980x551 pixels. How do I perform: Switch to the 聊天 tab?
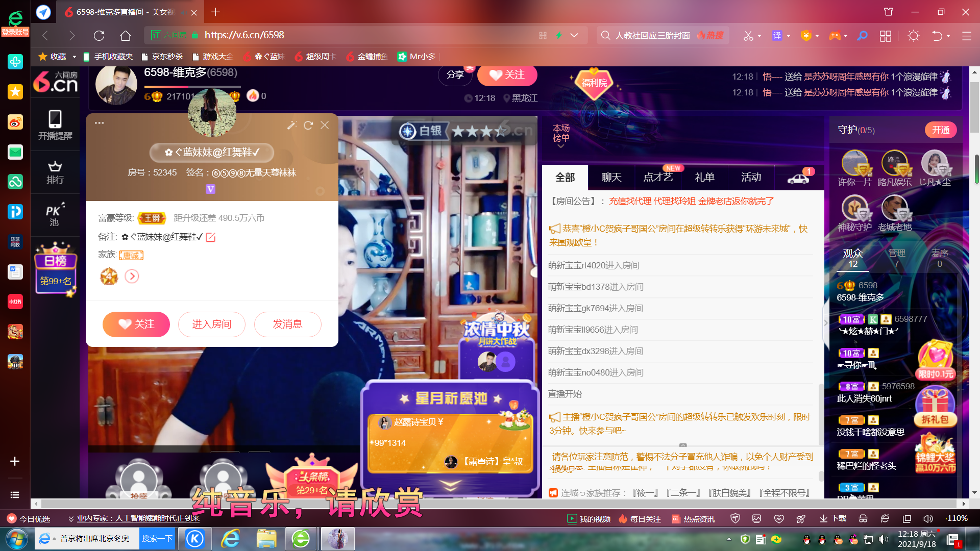(x=611, y=178)
